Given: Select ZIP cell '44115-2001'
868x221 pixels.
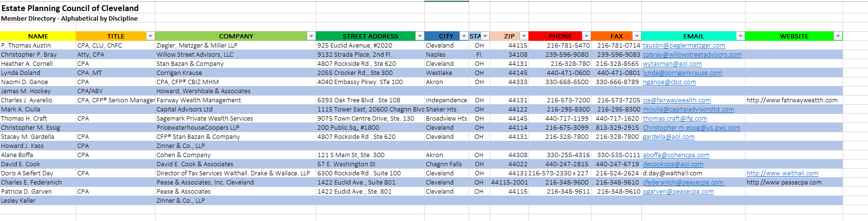Looking at the screenshot, I should pyautogui.click(x=509, y=183).
